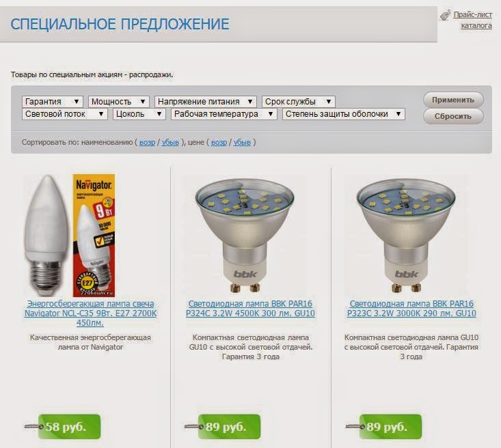Open the Напряжение питания dropdown

(206, 102)
